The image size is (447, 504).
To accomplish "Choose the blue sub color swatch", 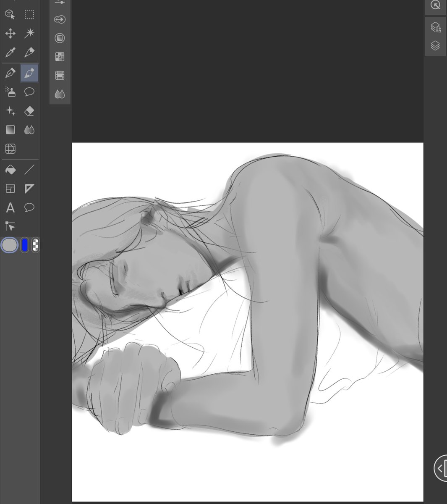I will [24, 245].
